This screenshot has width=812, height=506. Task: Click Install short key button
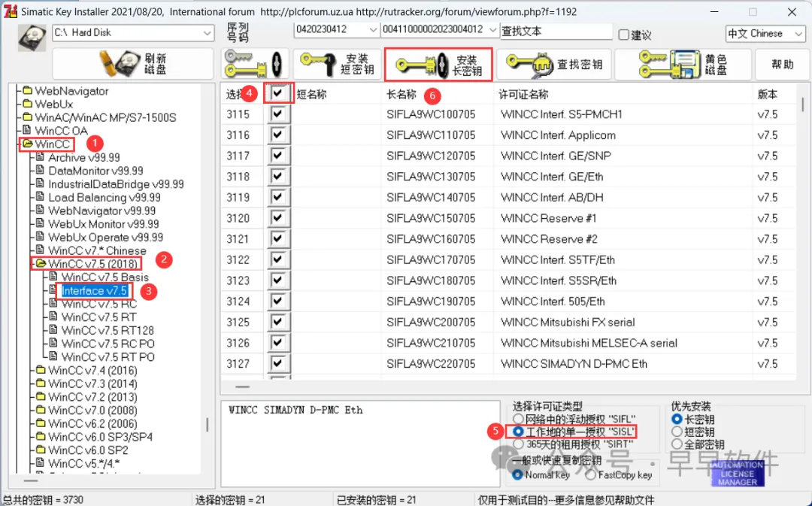point(337,64)
